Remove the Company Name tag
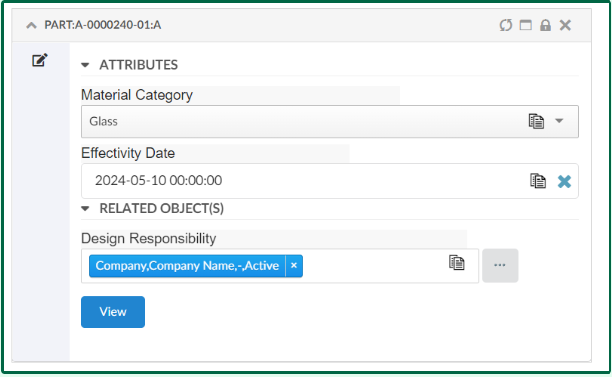Screen dimensions: 612x377 [294, 266]
